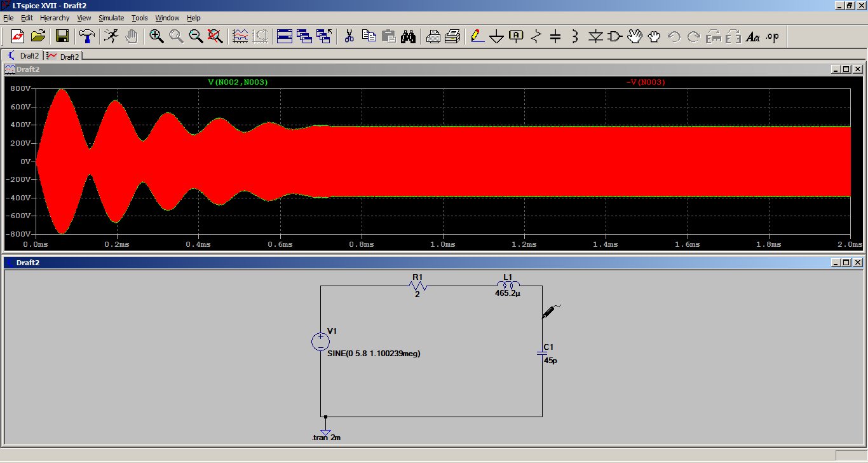
Task: Click the Print Setup icon
Action: click(433, 36)
